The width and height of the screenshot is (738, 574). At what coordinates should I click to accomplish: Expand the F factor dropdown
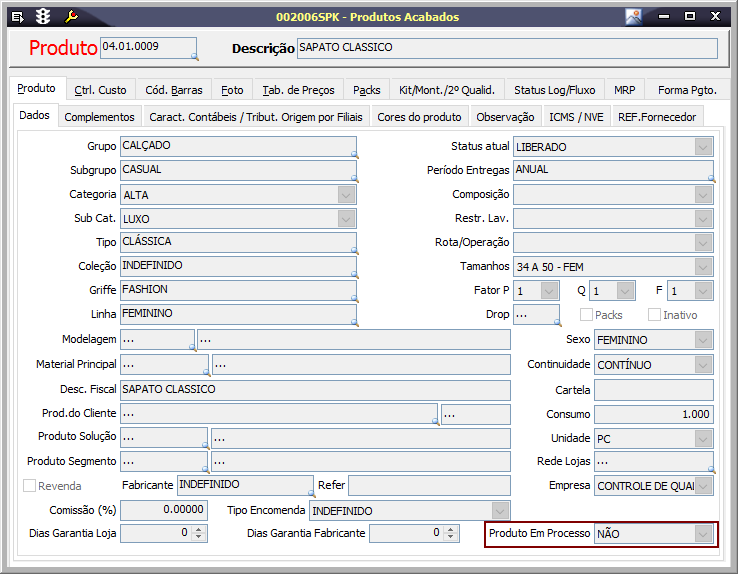[703, 291]
